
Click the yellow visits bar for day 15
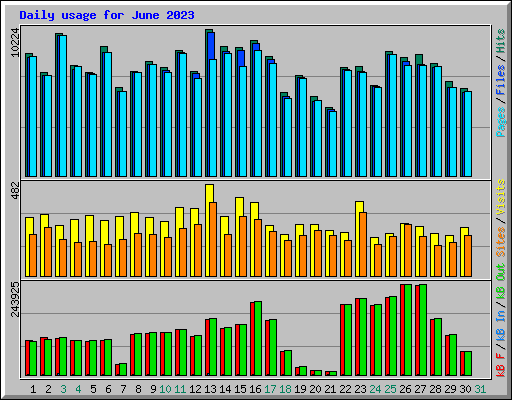(x=238, y=237)
